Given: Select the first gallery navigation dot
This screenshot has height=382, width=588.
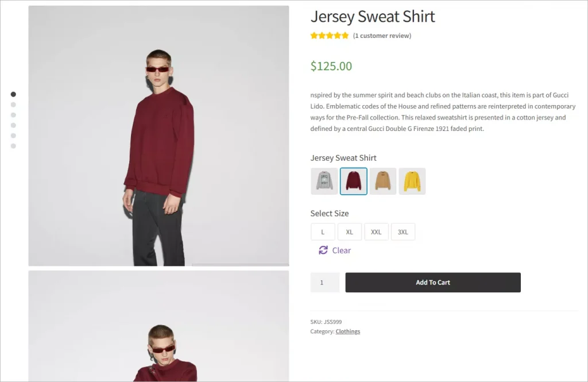Looking at the screenshot, I should [13, 94].
